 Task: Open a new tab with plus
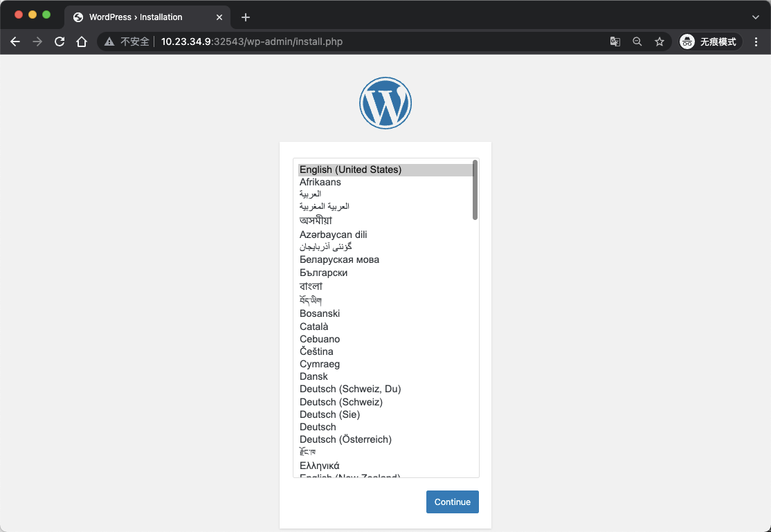pyautogui.click(x=246, y=17)
